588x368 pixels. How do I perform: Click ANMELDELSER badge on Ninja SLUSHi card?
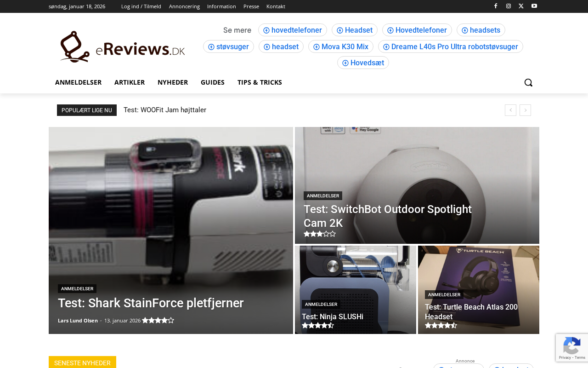(321, 305)
